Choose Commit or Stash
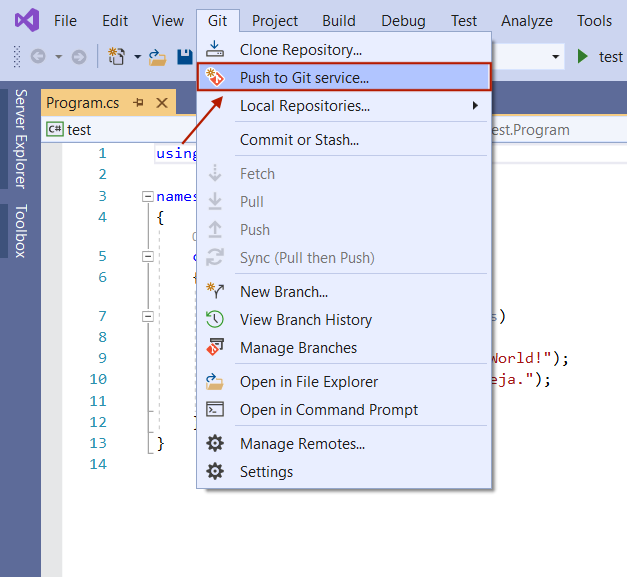The height and width of the screenshot is (577, 627). click(x=299, y=140)
